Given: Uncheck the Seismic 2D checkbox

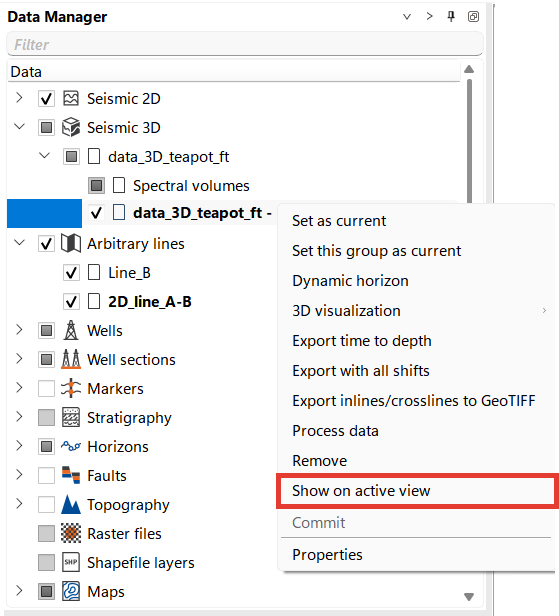Looking at the screenshot, I should [46, 99].
